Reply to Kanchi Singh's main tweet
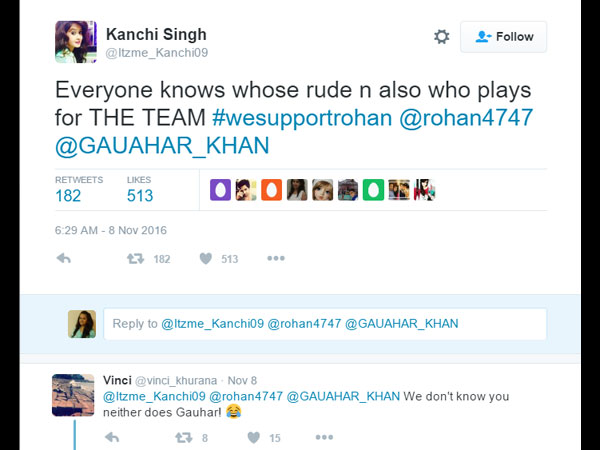600x450 pixels. pos(64,258)
